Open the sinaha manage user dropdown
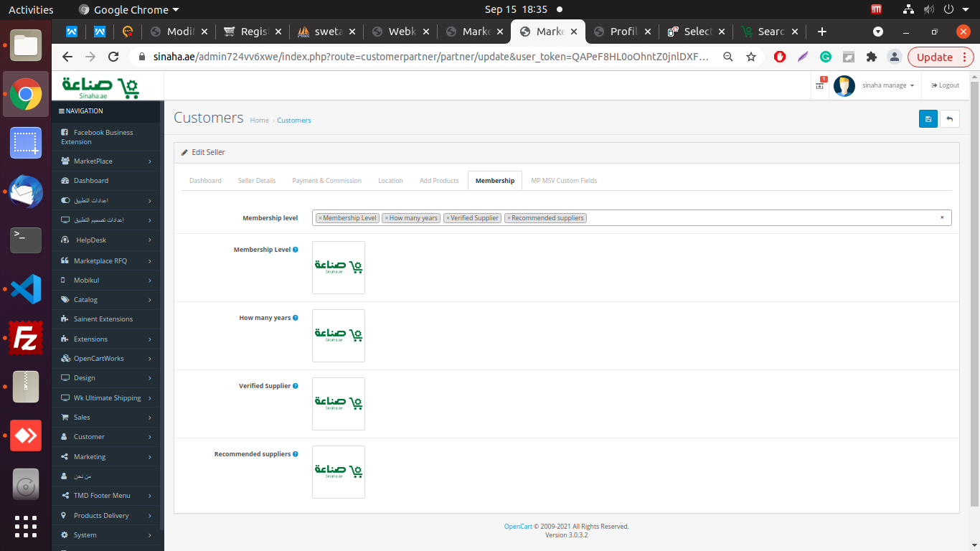Screen dimensions: 980x551 click(888, 85)
